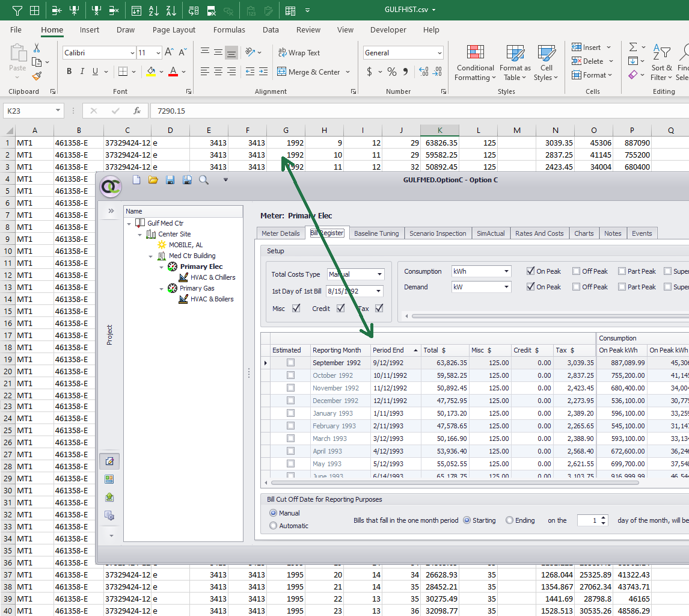Click the Insert Function fx icon
689x616 pixels.
tap(137, 111)
